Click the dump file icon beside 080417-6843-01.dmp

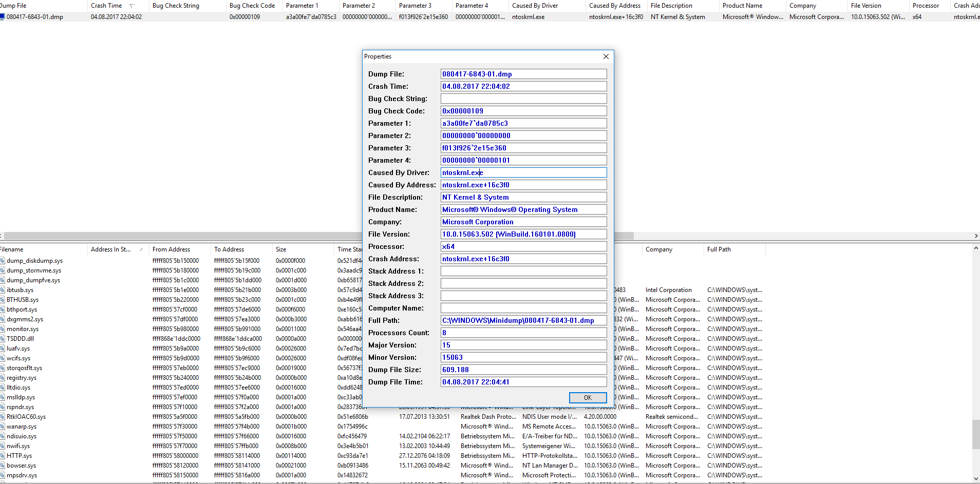pos(2,17)
